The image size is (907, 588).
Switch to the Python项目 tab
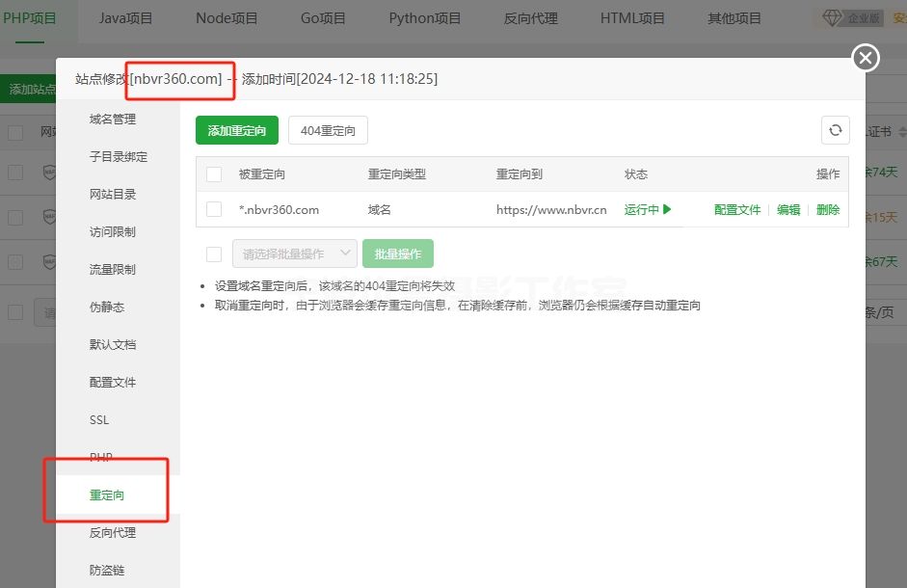coord(425,18)
